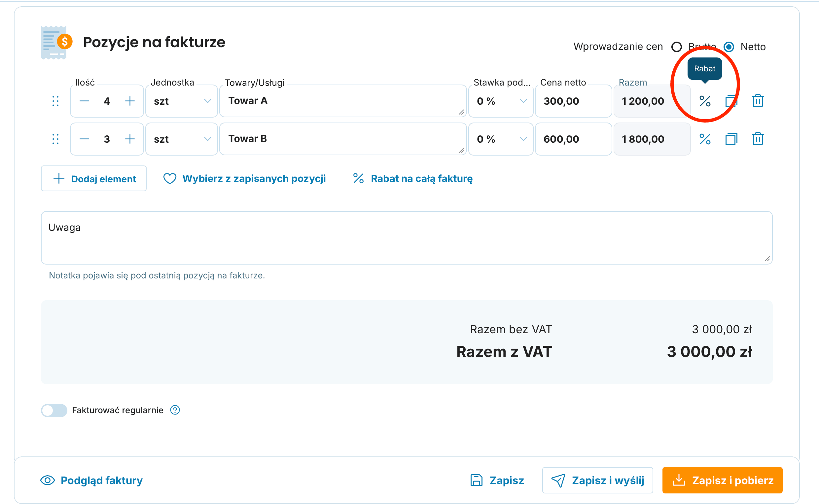
Task: Click quantity value 4 for Towar A
Action: (x=107, y=101)
